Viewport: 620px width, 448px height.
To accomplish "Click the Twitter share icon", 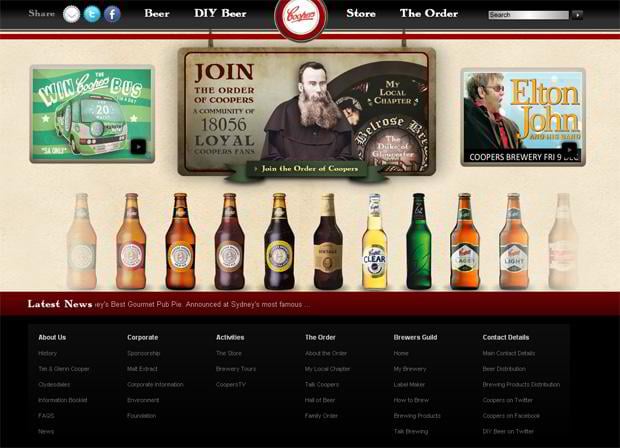I will tap(92, 14).
